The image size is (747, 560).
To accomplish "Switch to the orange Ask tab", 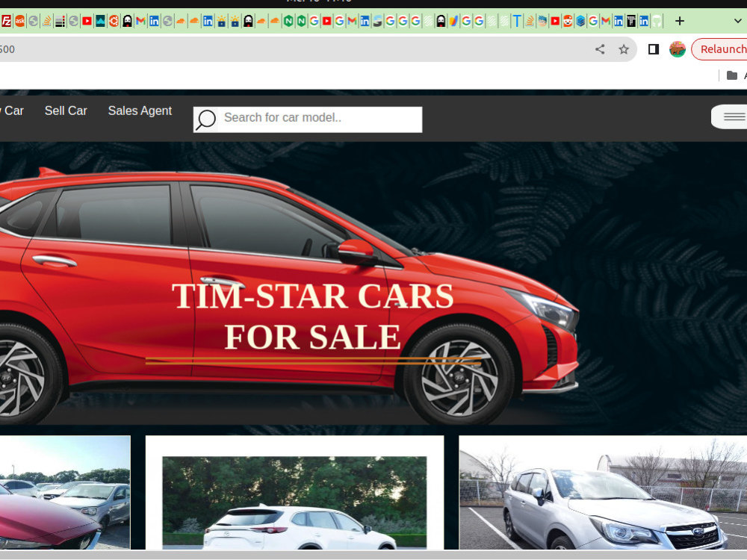I will [x=19, y=21].
